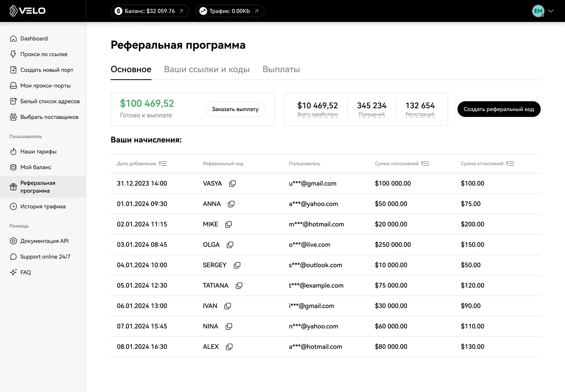This screenshot has height=392, width=565.
Task: Copy the ALEX referral code
Action: click(x=229, y=347)
